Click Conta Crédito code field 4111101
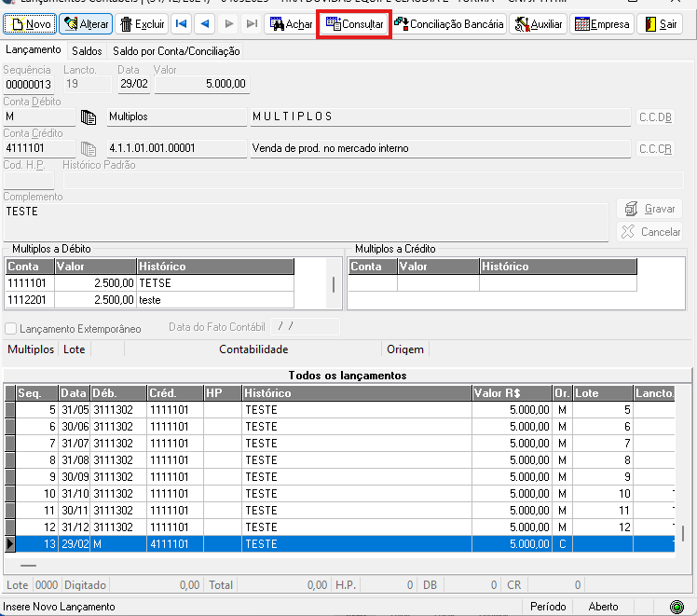This screenshot has height=616, width=697. [x=39, y=148]
